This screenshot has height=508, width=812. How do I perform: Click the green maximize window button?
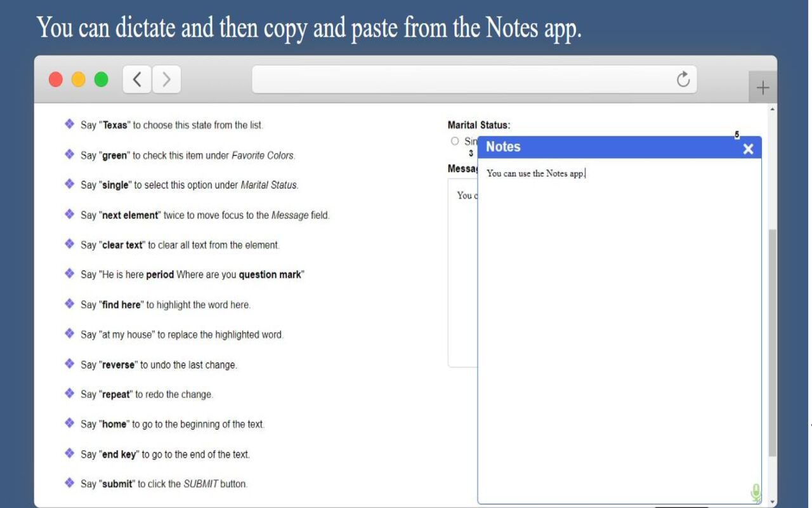point(101,79)
